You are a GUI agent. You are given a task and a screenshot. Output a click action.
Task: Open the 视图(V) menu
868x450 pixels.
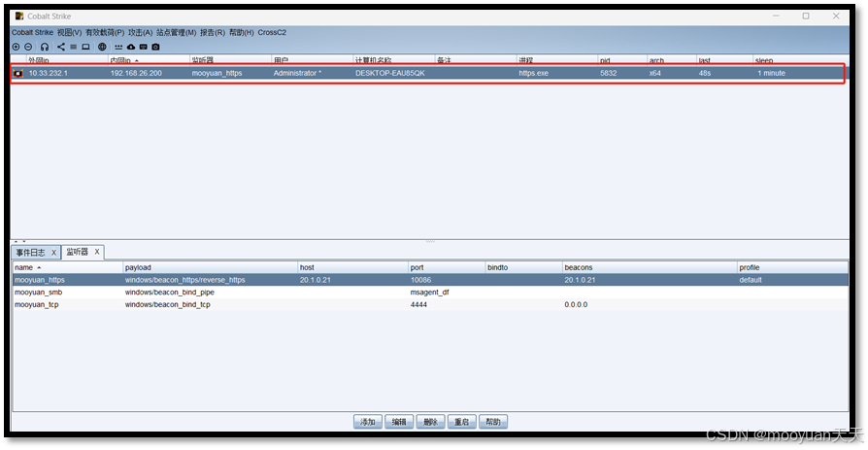pos(69,33)
